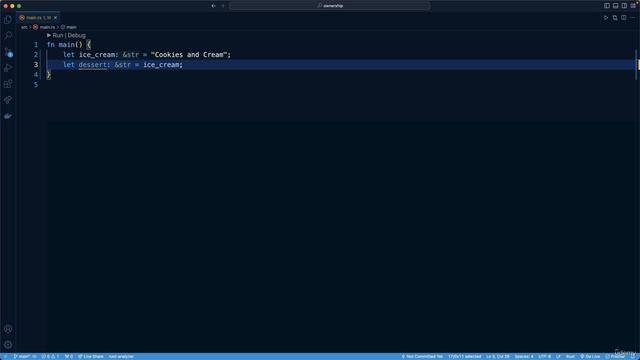
Task: Click the Prettier status bar item
Action: pos(615,356)
